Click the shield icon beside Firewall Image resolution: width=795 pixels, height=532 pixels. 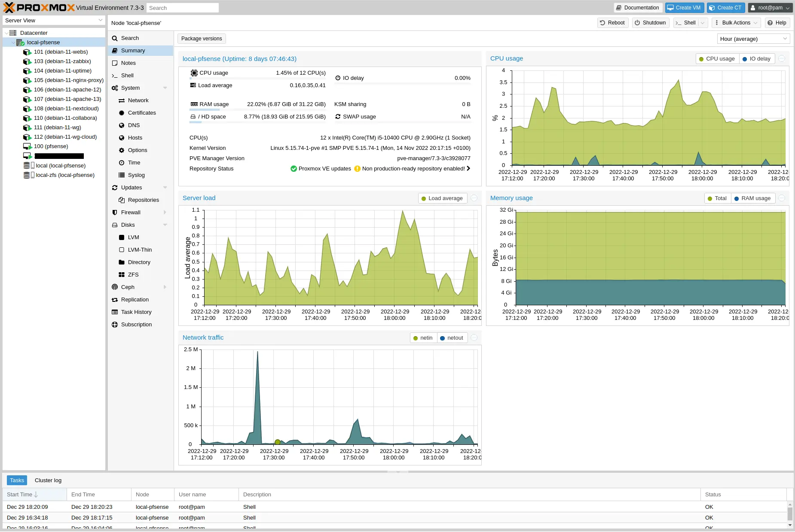115,213
